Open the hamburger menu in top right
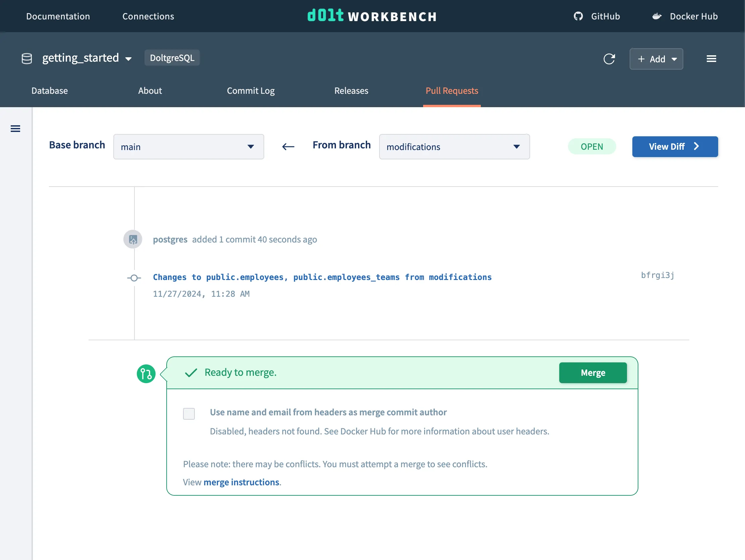This screenshot has width=745, height=560. pos(711,59)
